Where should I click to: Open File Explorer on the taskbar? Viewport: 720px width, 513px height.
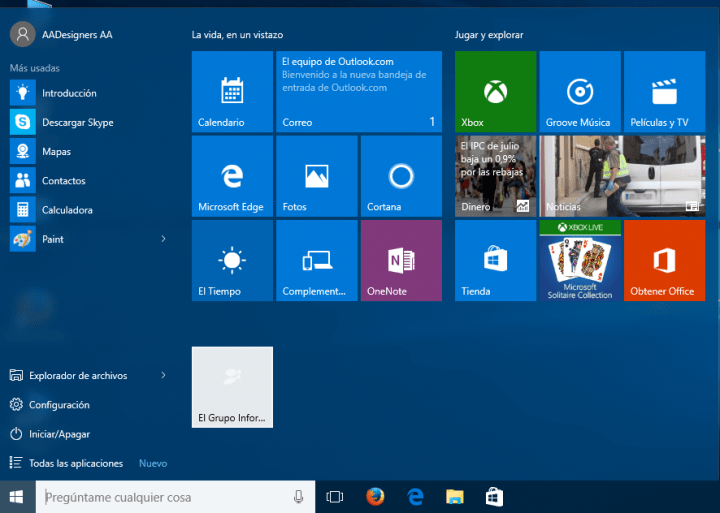(x=455, y=497)
